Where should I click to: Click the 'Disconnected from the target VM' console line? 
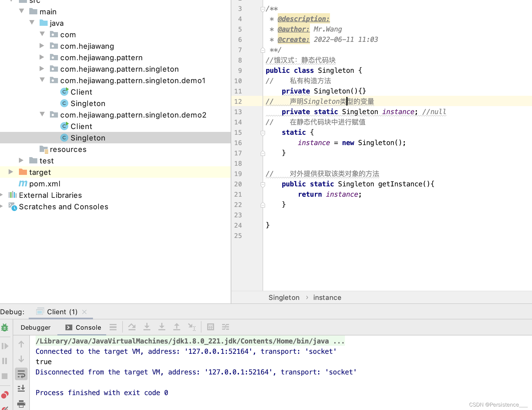pos(196,372)
